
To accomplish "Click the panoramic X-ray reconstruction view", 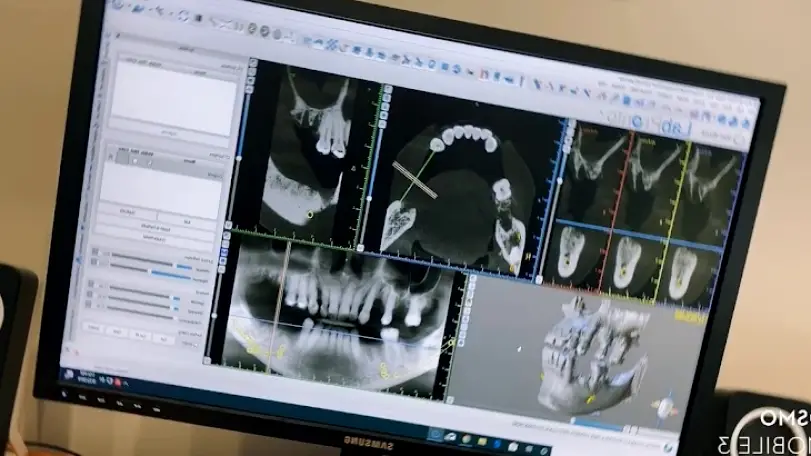I will 341,315.
